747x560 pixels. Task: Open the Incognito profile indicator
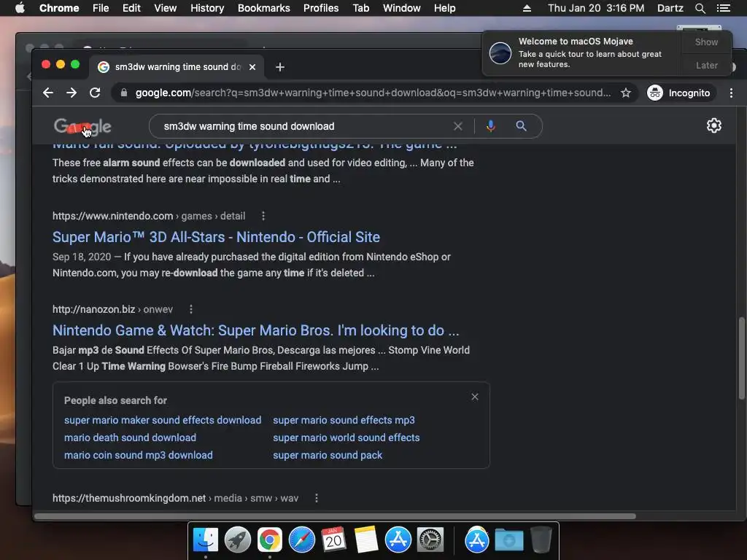click(678, 93)
